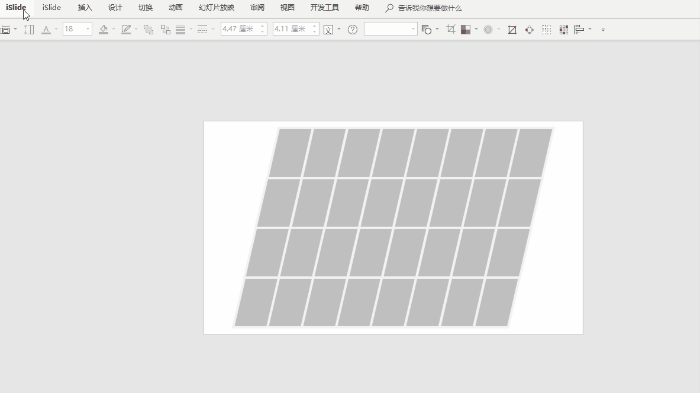Expand the slide layout dropdown arrow

point(16,29)
